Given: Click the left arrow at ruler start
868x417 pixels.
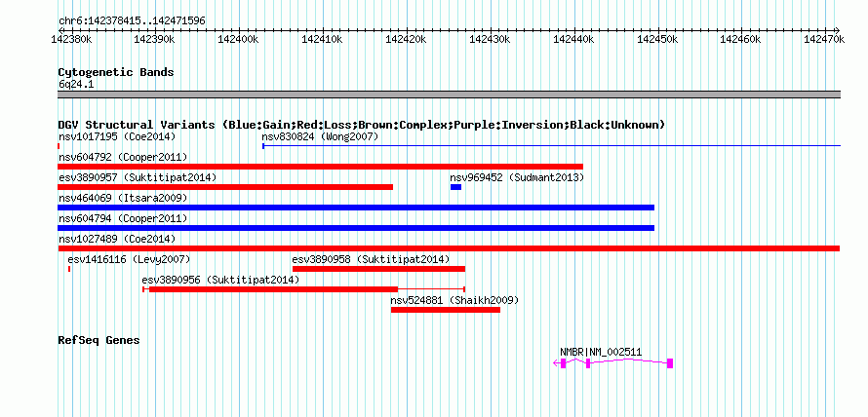Looking at the screenshot, I should pyautogui.click(x=60, y=30).
